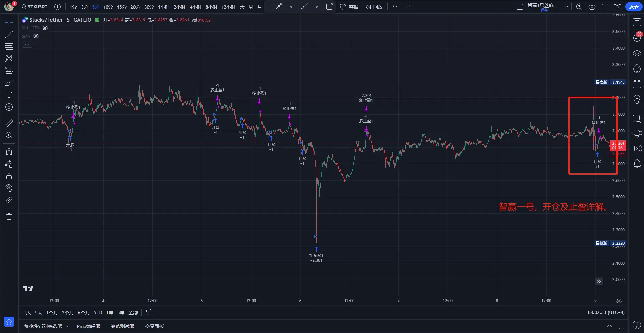Open the 加密货币对筛选器 dropdown arrow
This screenshot has width=644, height=333.
click(x=67, y=326)
